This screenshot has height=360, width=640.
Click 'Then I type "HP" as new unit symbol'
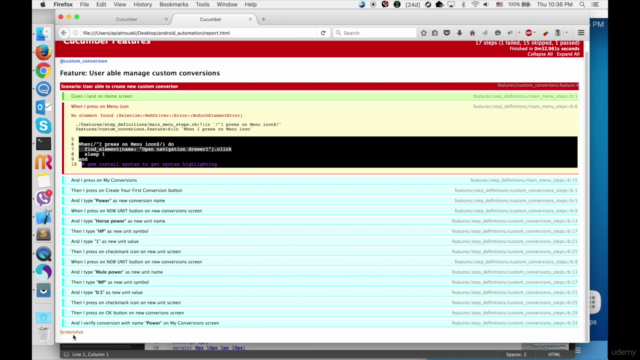(320, 231)
